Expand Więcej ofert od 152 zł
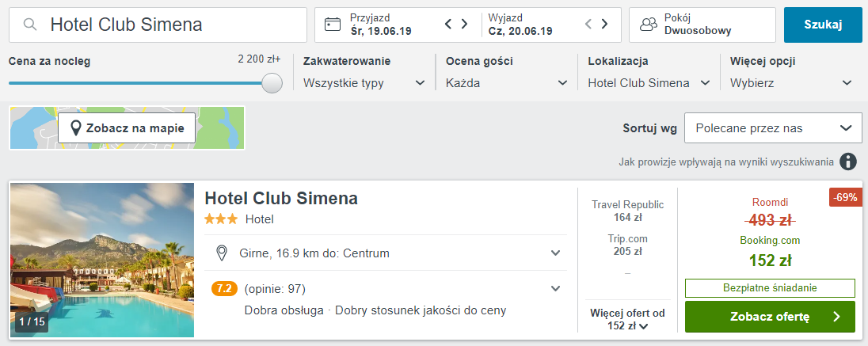 coord(627,319)
